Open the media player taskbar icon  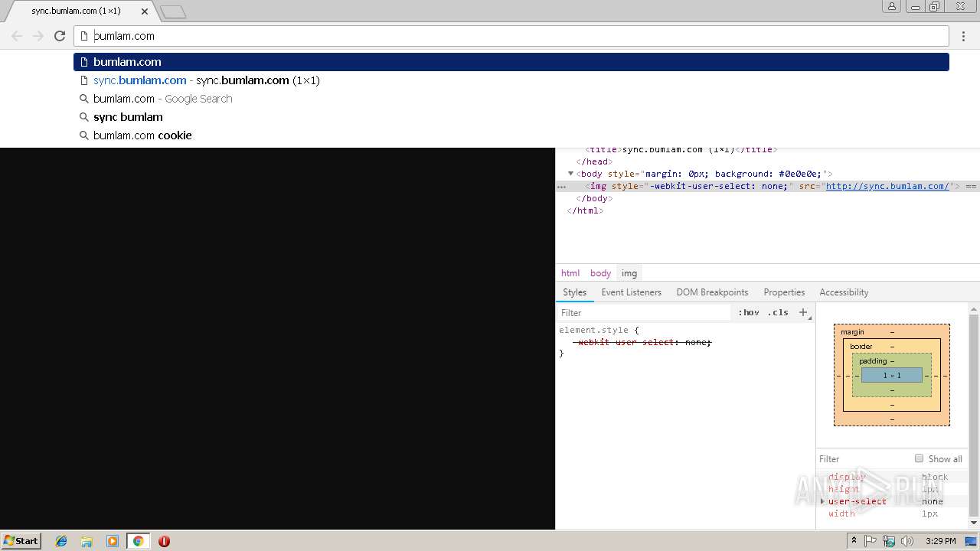coord(113,541)
